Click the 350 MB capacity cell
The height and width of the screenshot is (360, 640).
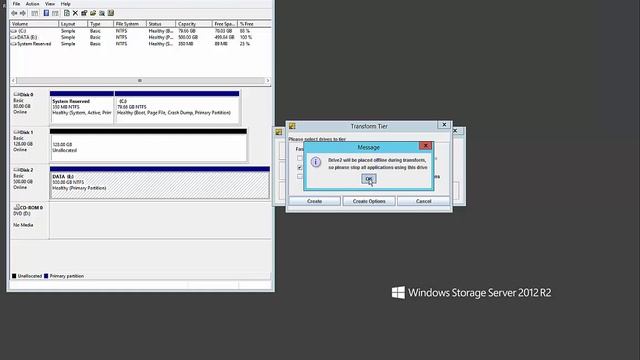[x=186, y=44]
